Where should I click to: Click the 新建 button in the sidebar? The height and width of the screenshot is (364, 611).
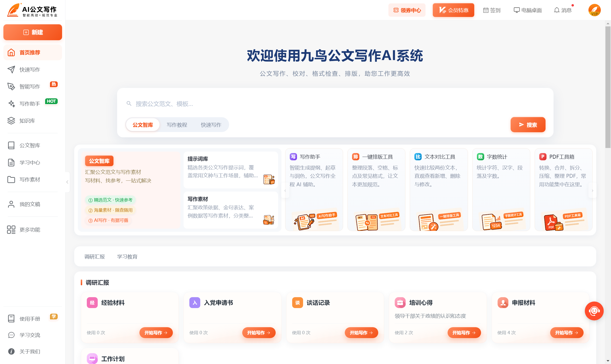click(x=33, y=32)
